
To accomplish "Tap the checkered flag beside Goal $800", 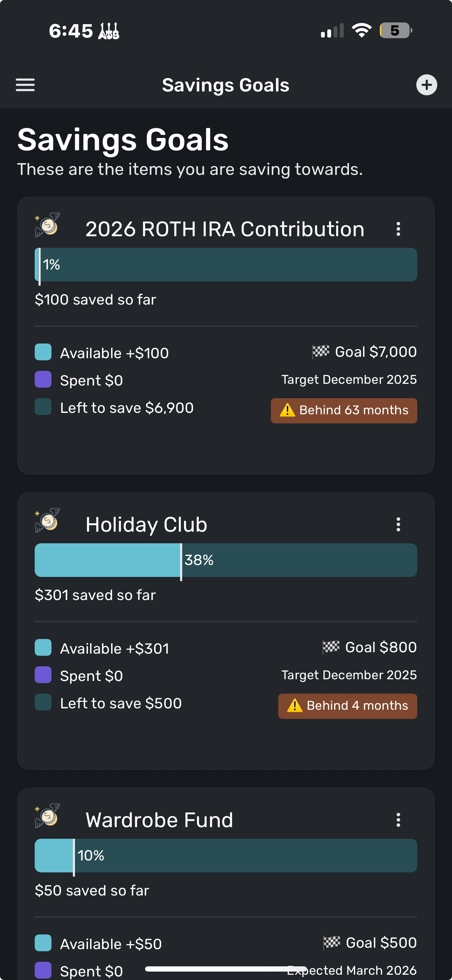I will pyautogui.click(x=331, y=647).
